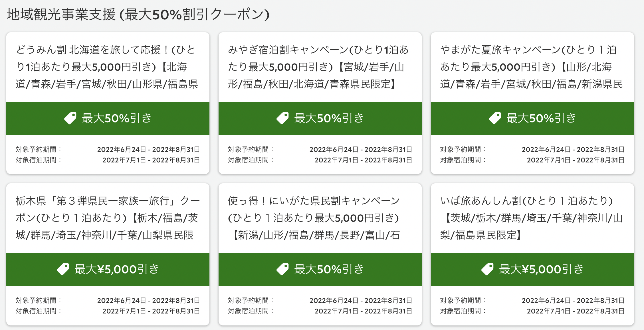Open the 栃木県 第3弾県民一家族一旅行 coupon title
The height and width of the screenshot is (330, 644).
click(107, 218)
